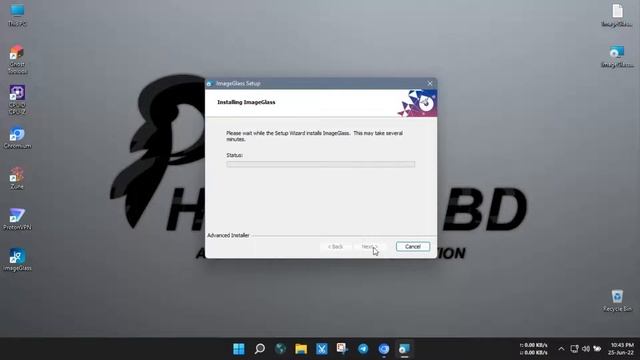Launch the CPU-Z desktop shortcut
640x360 pixels.
(x=17, y=100)
